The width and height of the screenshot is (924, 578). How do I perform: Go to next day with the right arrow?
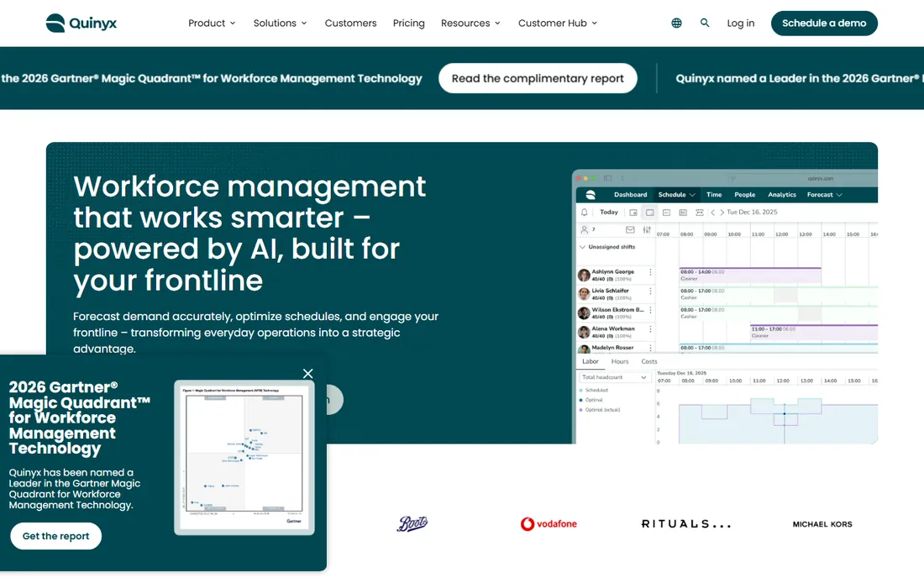722,212
